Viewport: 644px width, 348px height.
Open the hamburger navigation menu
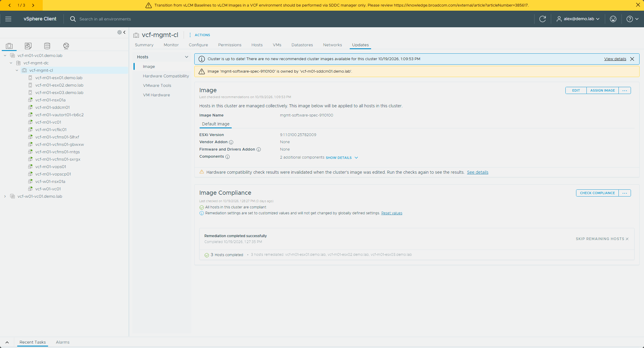pyautogui.click(x=8, y=19)
